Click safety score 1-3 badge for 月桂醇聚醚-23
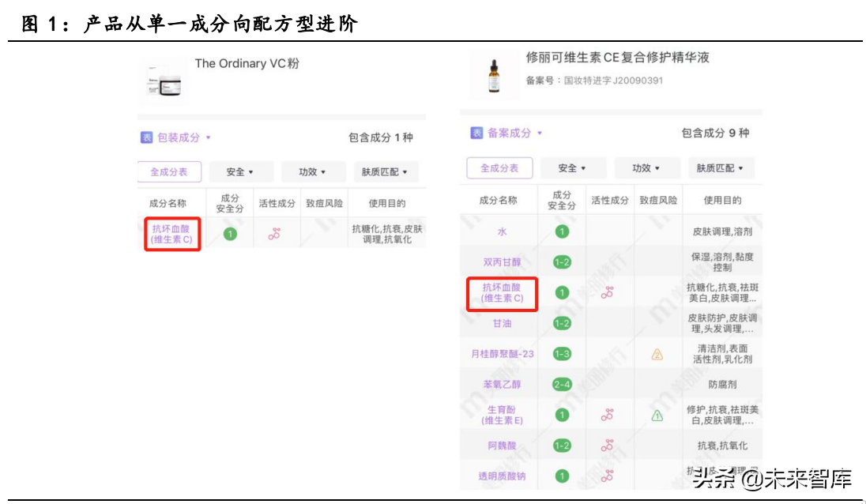Viewport: 866px width, 504px height. 563,354
